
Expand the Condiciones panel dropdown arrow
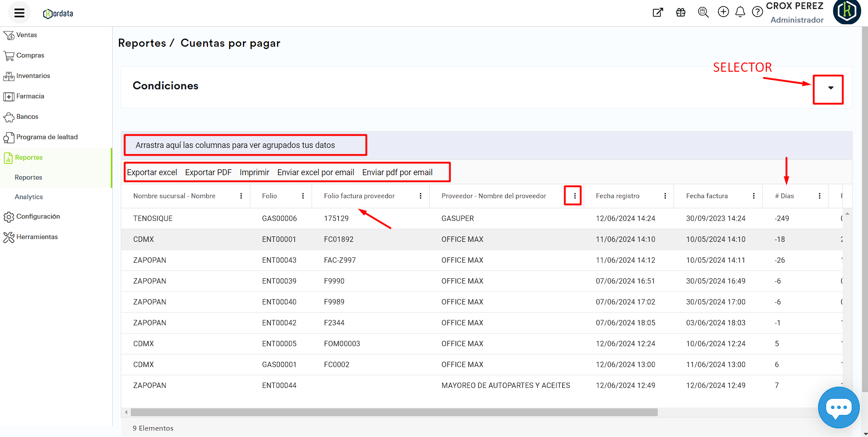(x=830, y=88)
